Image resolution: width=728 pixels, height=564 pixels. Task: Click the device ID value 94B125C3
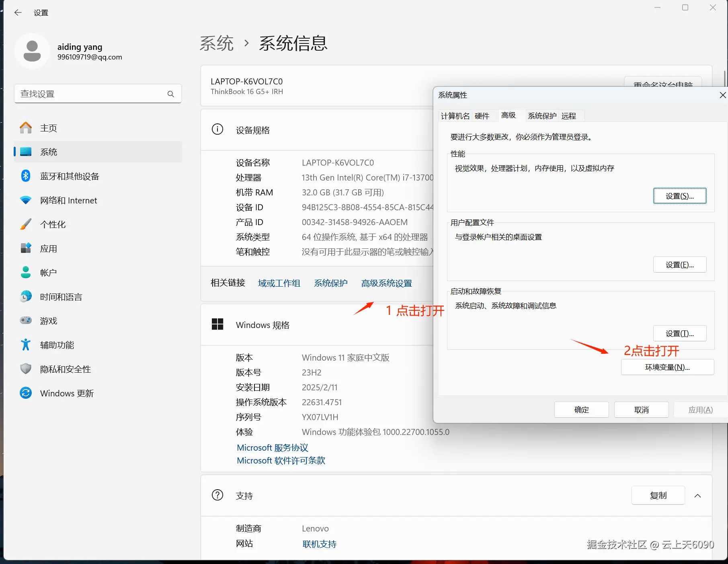point(368,207)
